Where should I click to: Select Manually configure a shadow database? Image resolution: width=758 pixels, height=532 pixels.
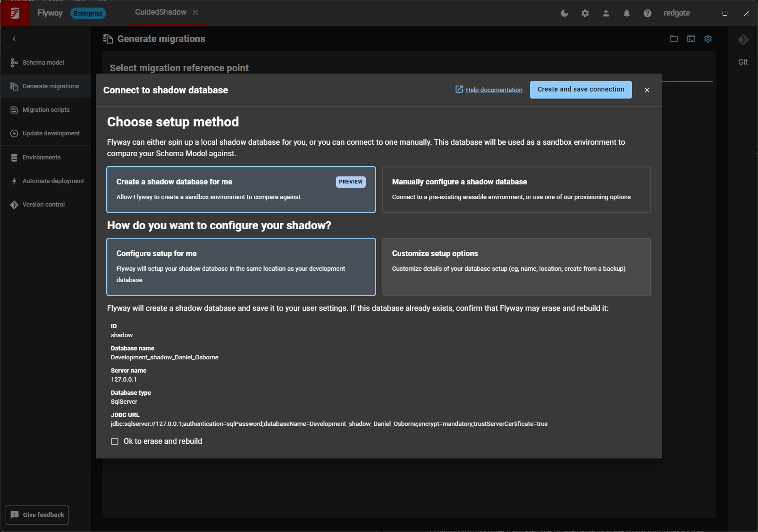click(516, 190)
